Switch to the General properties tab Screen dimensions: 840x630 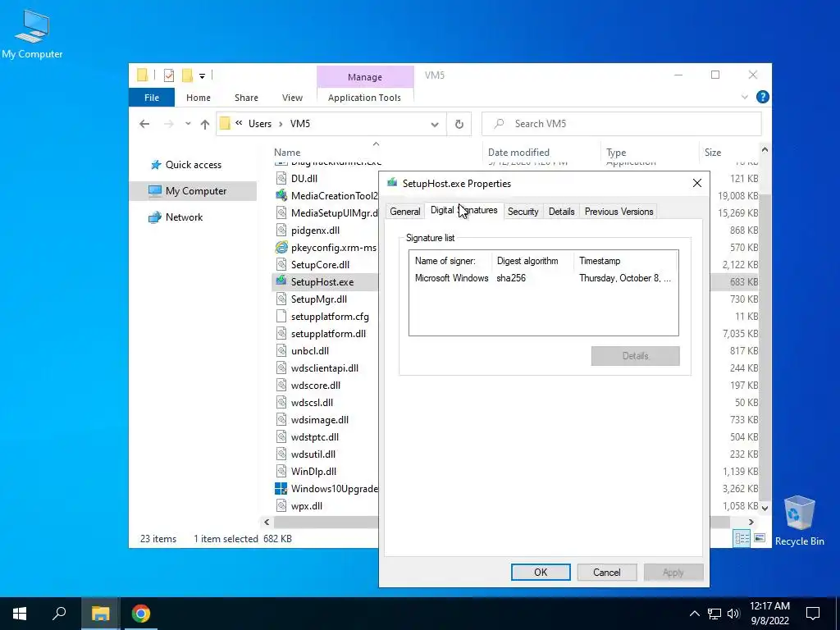405,212
